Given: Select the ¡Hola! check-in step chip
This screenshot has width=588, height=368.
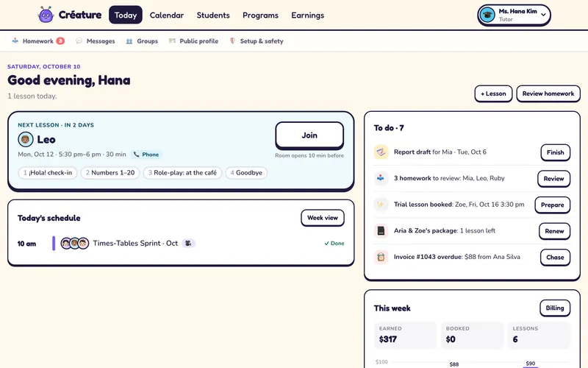Looking at the screenshot, I should (x=48, y=173).
